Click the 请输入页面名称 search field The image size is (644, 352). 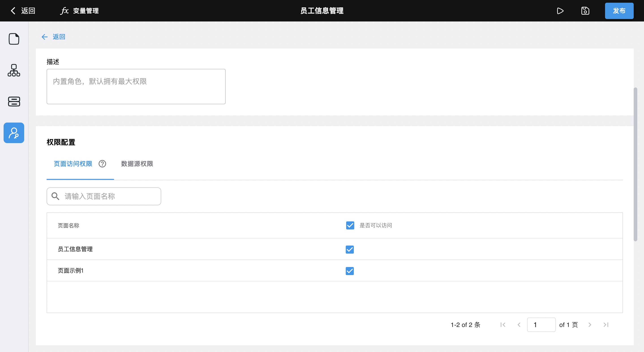pyautogui.click(x=104, y=196)
